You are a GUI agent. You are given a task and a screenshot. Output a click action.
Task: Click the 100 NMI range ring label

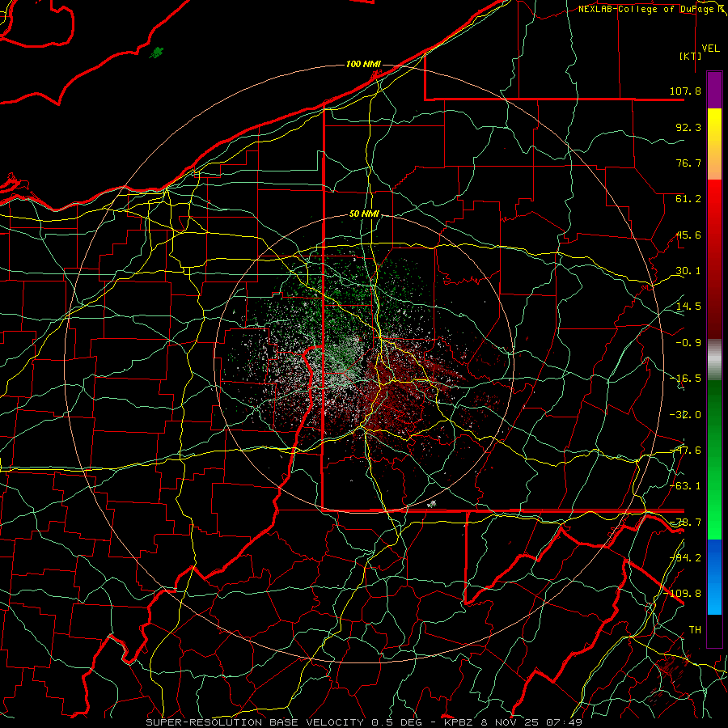363,64
